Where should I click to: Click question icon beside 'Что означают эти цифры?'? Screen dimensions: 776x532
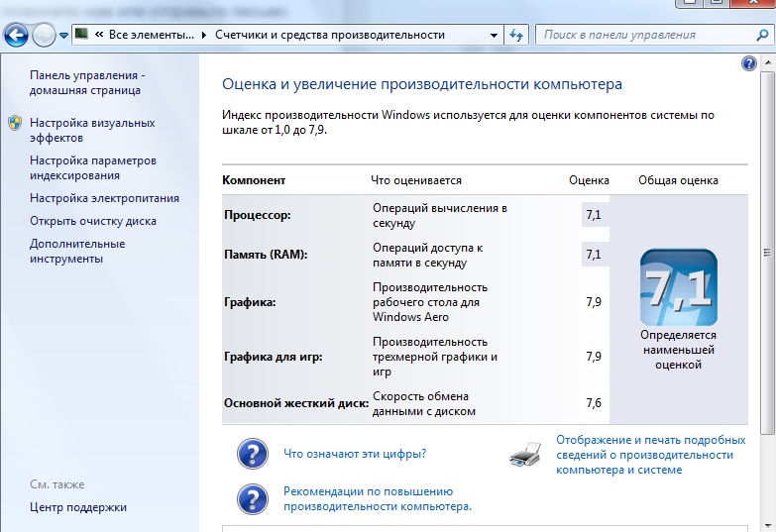coord(253,454)
